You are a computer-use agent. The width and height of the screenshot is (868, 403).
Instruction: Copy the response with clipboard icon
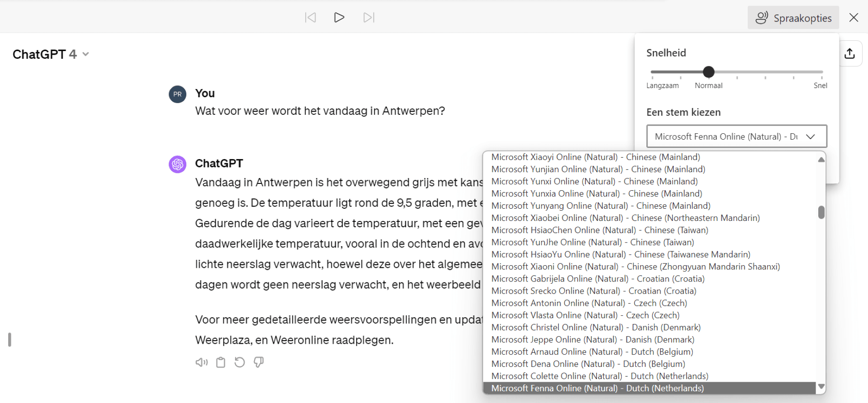click(221, 362)
